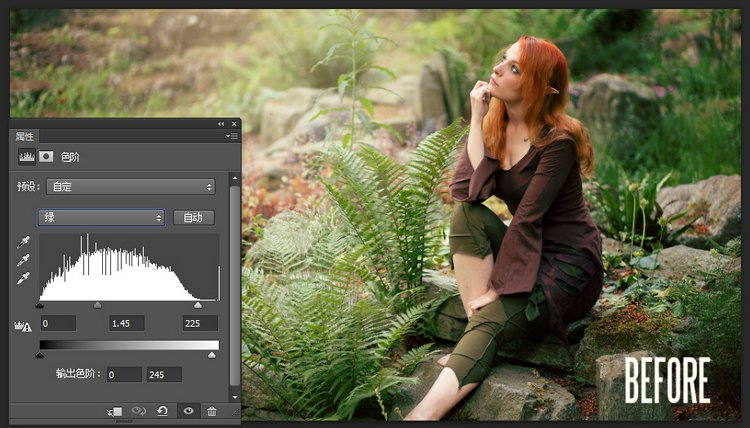The height and width of the screenshot is (428, 750).
Task: Pick the gray point eyedropper
Action: 23,260
